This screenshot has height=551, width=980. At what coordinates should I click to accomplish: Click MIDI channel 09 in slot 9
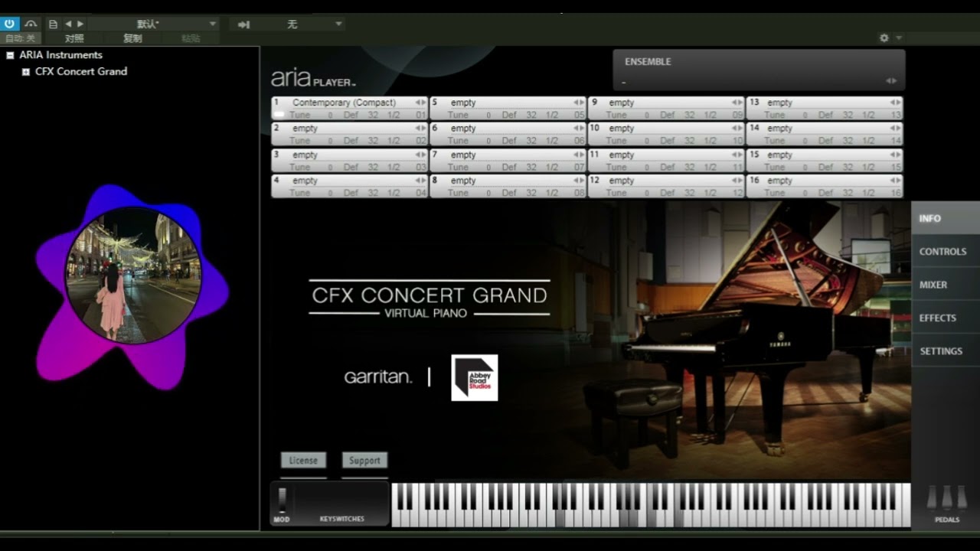coord(737,116)
